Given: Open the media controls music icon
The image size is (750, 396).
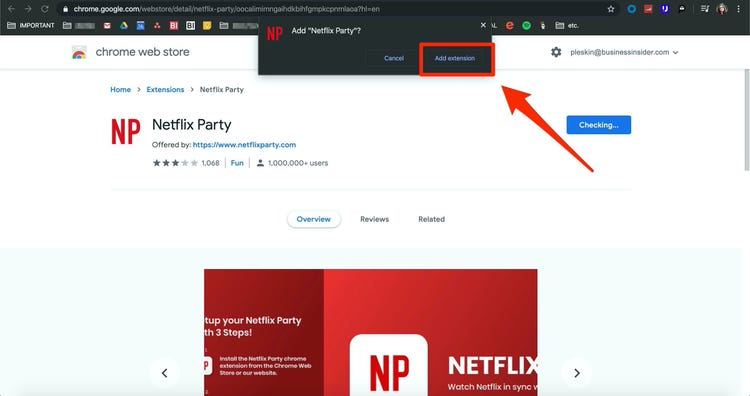Looking at the screenshot, I should 705,9.
